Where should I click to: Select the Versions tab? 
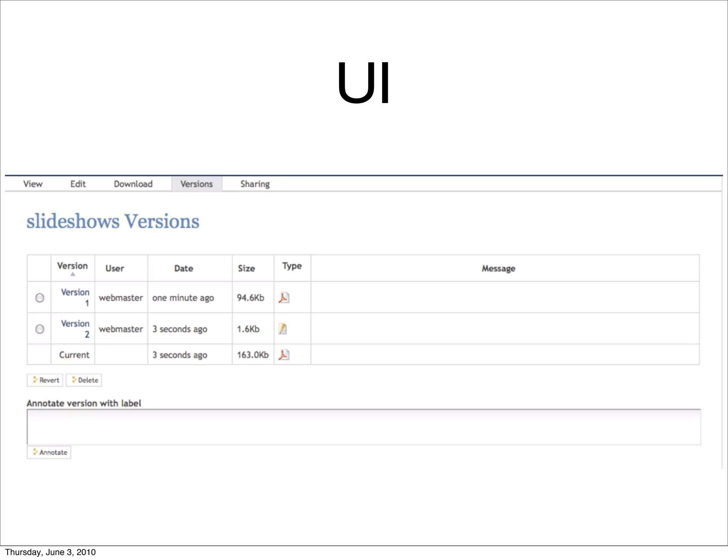point(197,184)
